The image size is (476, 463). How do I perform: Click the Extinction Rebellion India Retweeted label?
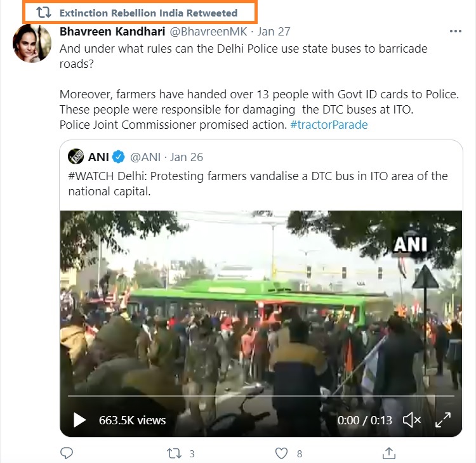149,13
